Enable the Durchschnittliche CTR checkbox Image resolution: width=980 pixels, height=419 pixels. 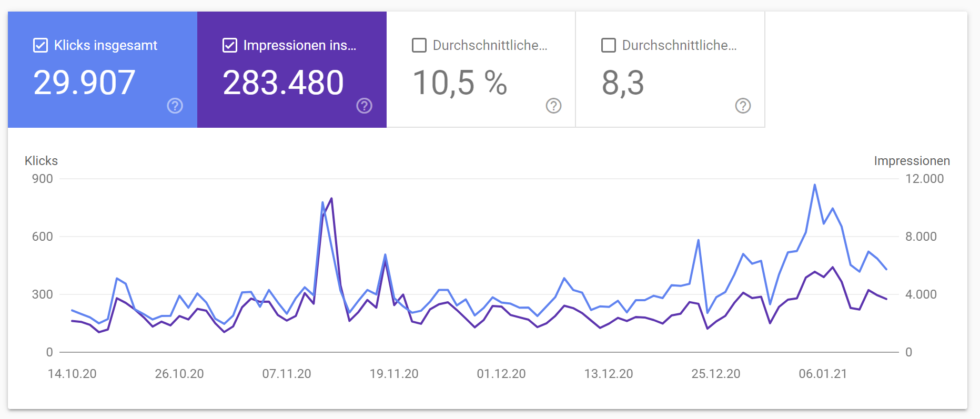click(419, 45)
